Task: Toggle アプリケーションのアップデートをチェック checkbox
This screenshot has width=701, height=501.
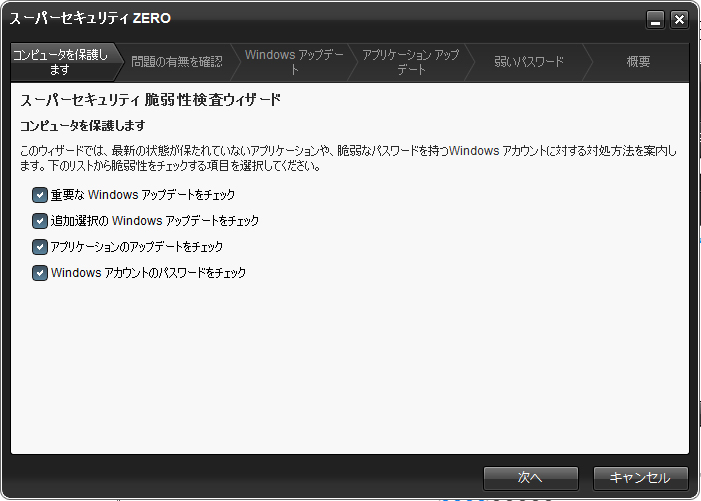Action: pos(40,247)
